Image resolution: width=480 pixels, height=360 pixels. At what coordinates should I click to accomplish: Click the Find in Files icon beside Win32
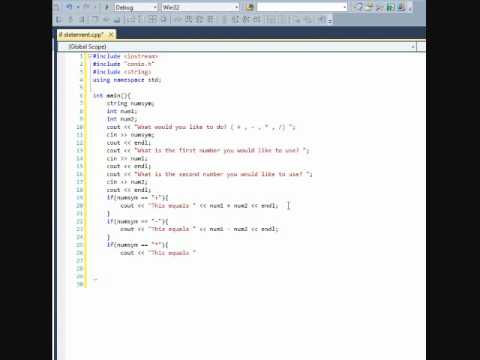coord(249,7)
